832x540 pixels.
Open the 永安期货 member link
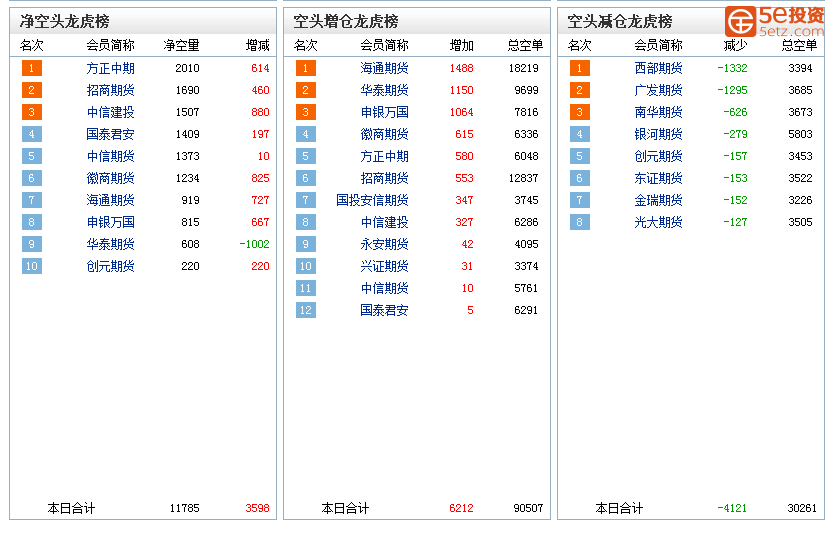tap(384, 245)
